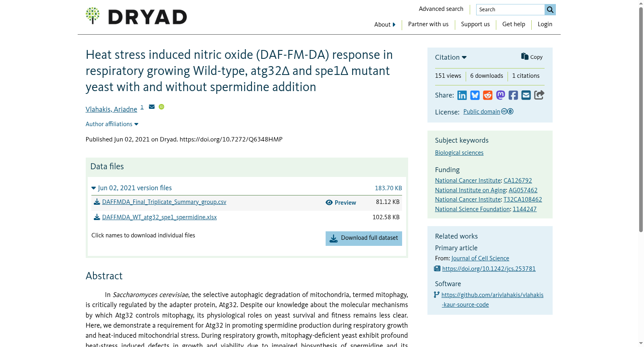Open the first National Cancer Institute funder link, beside CA126792
The height and width of the screenshot is (347, 644).
[468, 181]
